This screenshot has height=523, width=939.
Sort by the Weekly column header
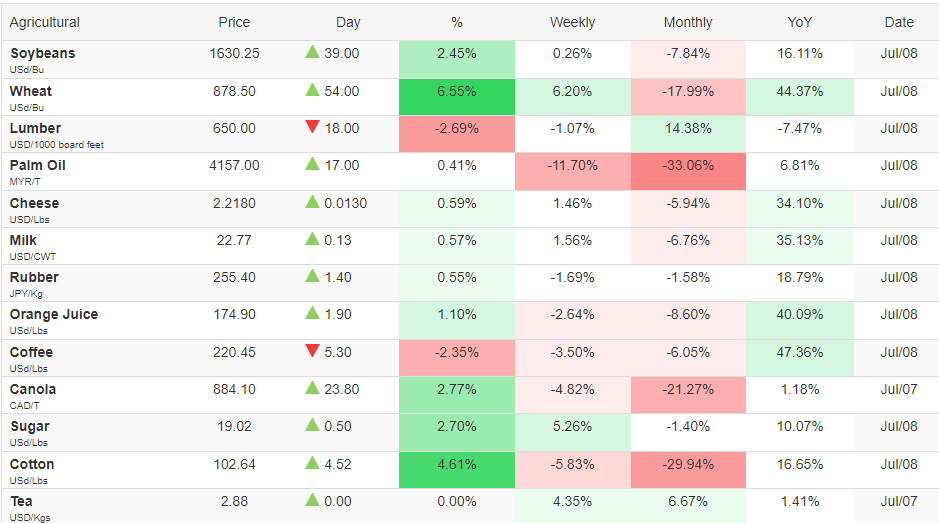572,22
